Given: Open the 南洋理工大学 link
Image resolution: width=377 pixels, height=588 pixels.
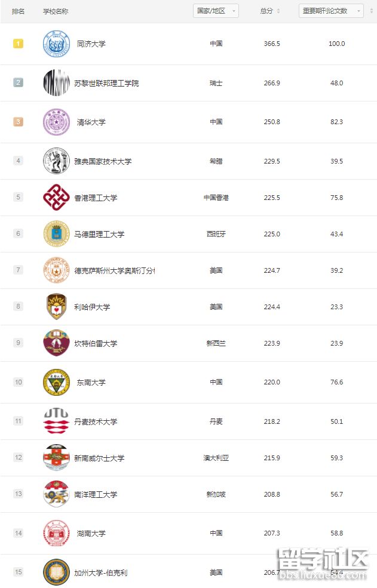Looking at the screenshot, I should [x=96, y=494].
